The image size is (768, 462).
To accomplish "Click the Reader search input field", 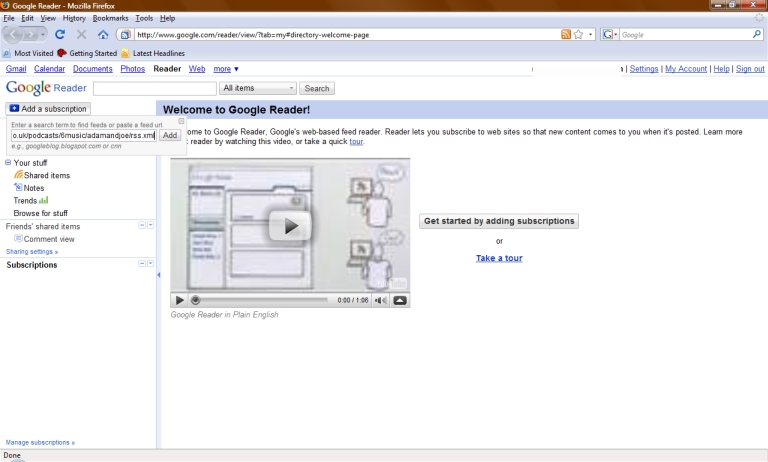I will (155, 88).
